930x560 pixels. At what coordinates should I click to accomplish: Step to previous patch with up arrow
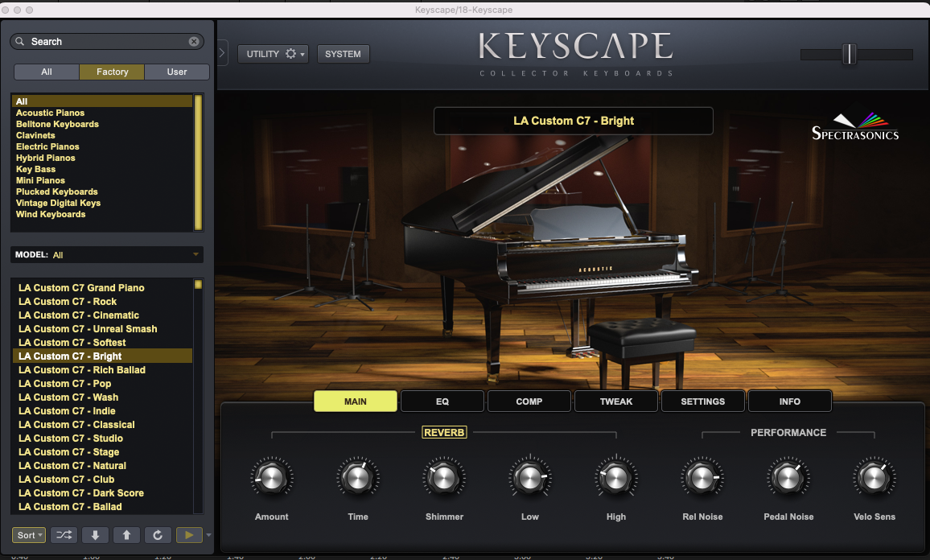point(126,535)
